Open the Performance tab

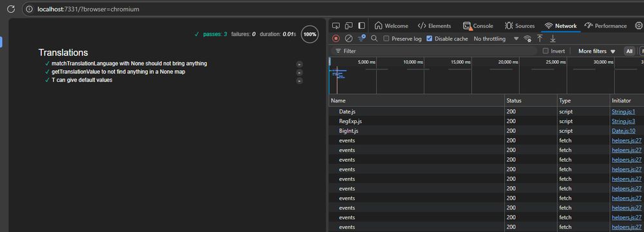point(606,26)
